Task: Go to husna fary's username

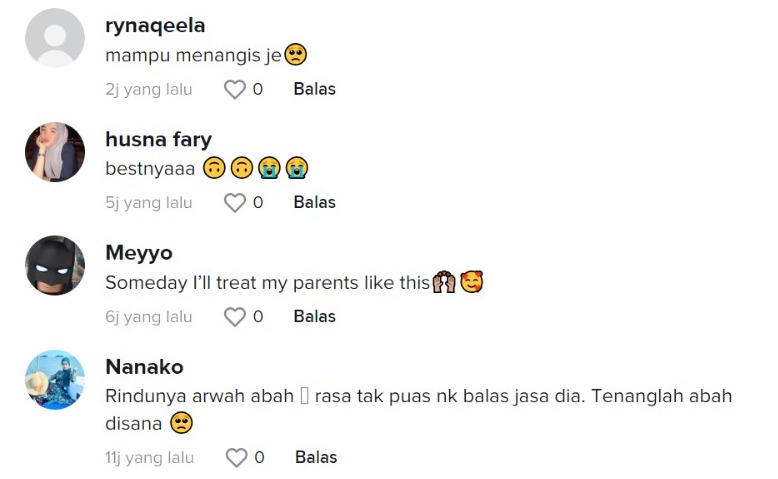Action: [158, 140]
